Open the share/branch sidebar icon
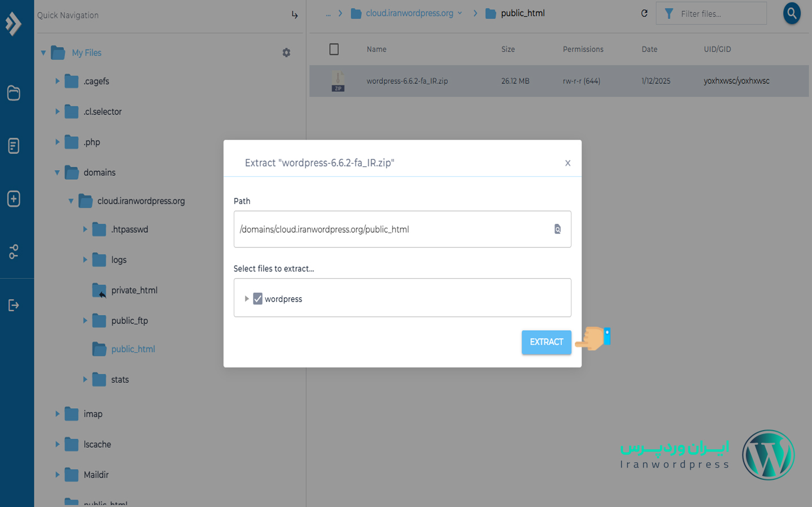The image size is (812, 507). click(14, 252)
